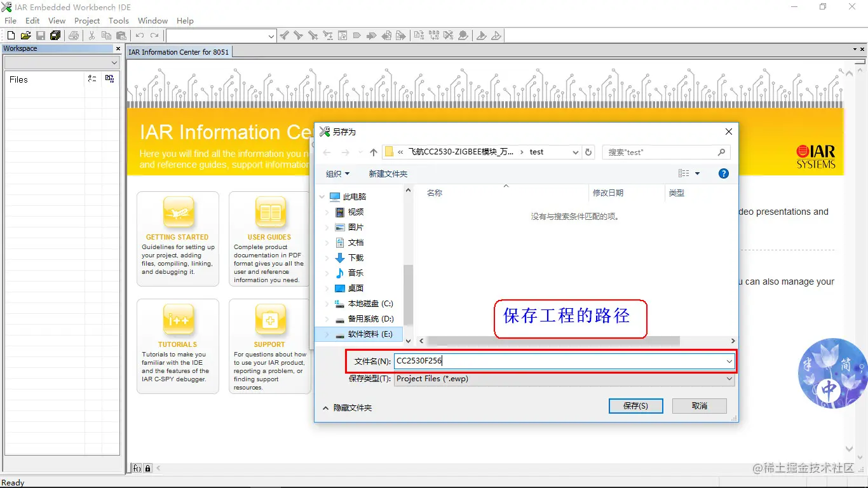Image resolution: width=868 pixels, height=488 pixels.
Task: Open the Help menu
Action: click(185, 20)
